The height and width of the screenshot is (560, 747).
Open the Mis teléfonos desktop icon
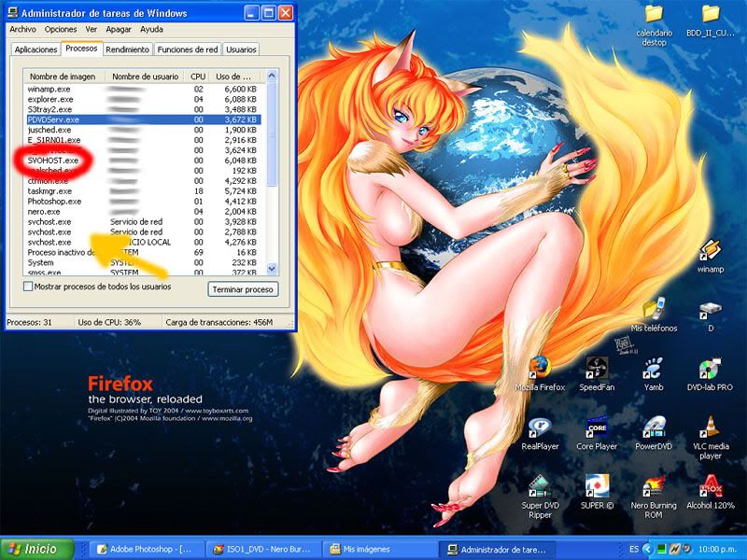tap(654, 315)
